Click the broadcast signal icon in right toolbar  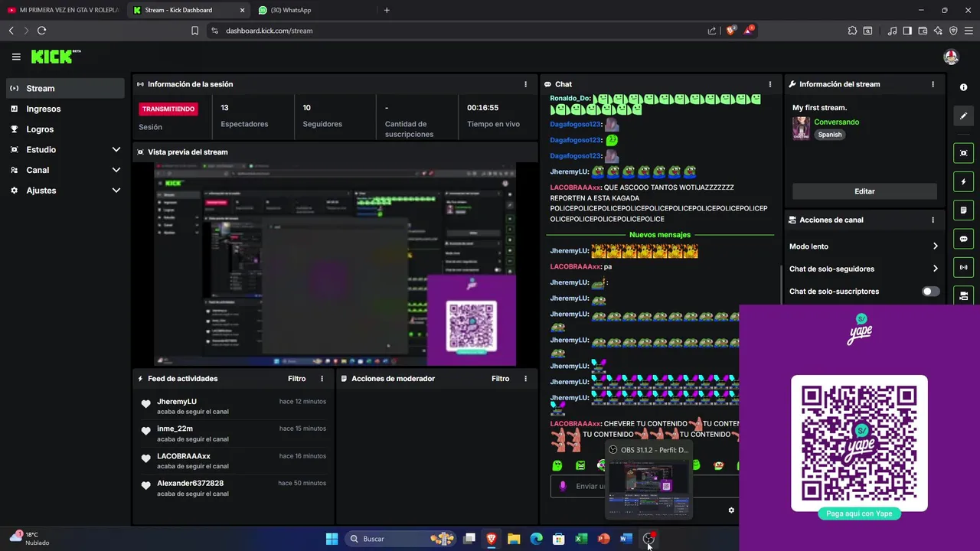[963, 267]
